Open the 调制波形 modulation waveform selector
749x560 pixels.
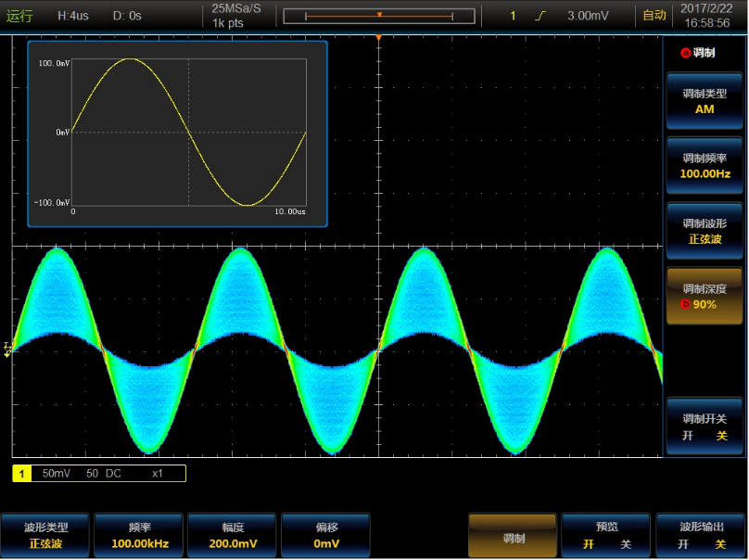(705, 231)
